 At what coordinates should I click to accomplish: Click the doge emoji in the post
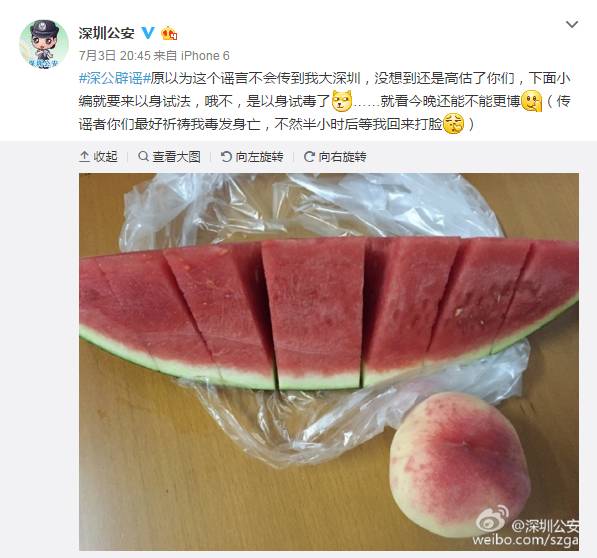click(342, 101)
